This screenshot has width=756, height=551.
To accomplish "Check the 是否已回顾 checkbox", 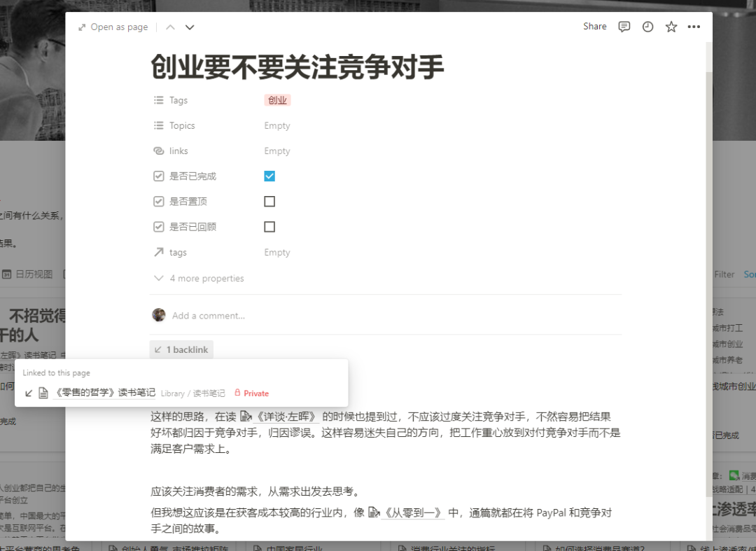I will pyautogui.click(x=269, y=226).
